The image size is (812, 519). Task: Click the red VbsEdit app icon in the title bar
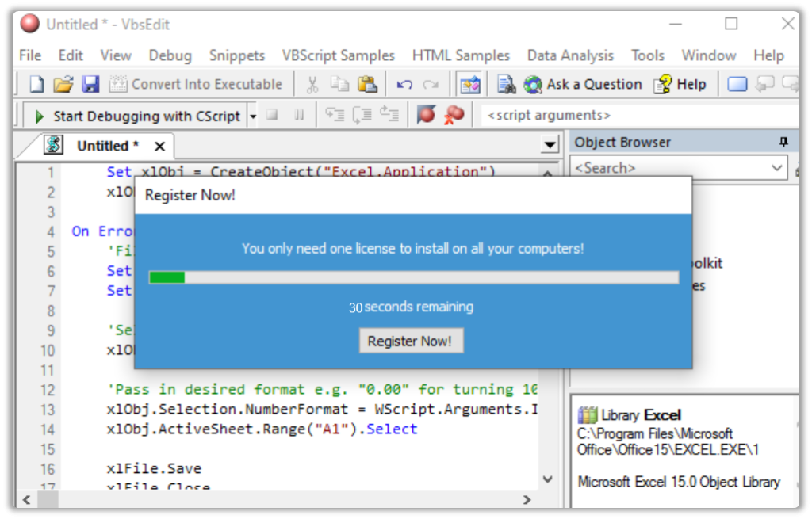(x=29, y=24)
